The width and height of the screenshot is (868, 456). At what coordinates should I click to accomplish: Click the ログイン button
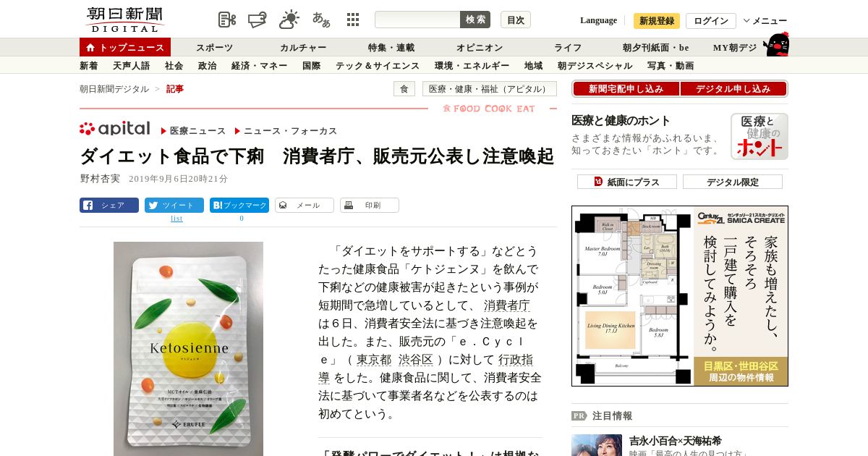711,21
